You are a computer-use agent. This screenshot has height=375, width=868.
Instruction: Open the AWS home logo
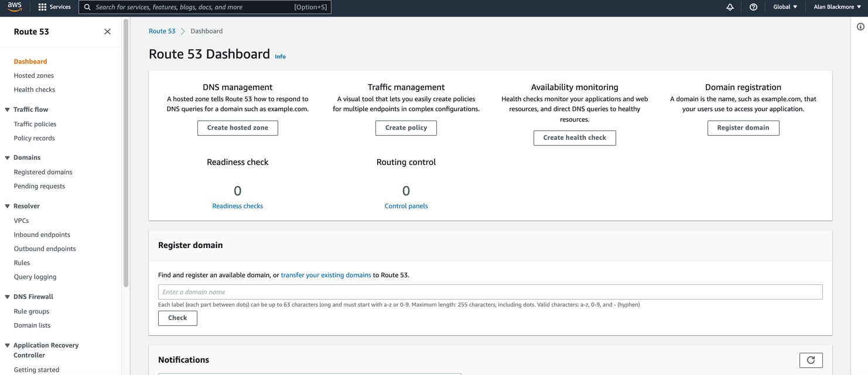pyautogui.click(x=14, y=6)
